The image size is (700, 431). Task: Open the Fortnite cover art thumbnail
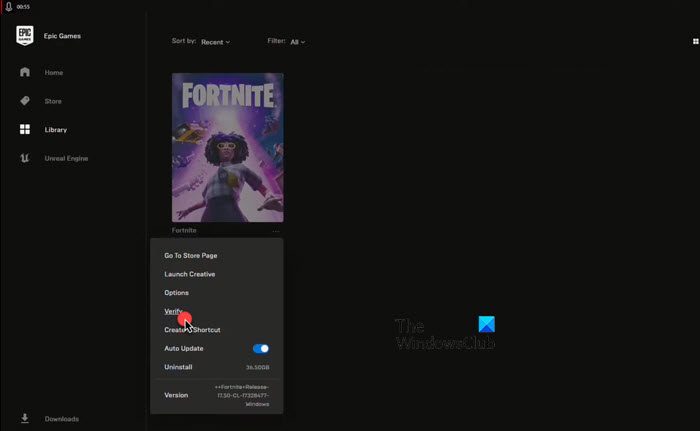coord(228,147)
